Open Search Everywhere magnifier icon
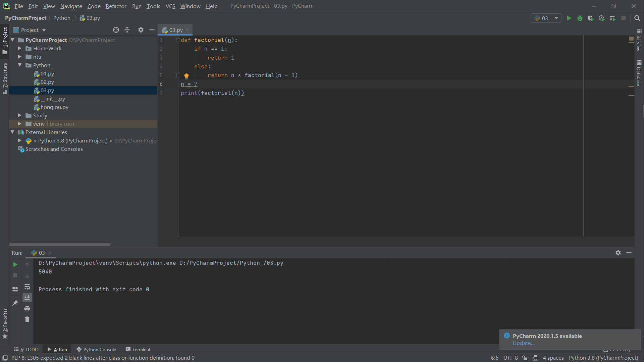644x362 pixels. tap(637, 18)
